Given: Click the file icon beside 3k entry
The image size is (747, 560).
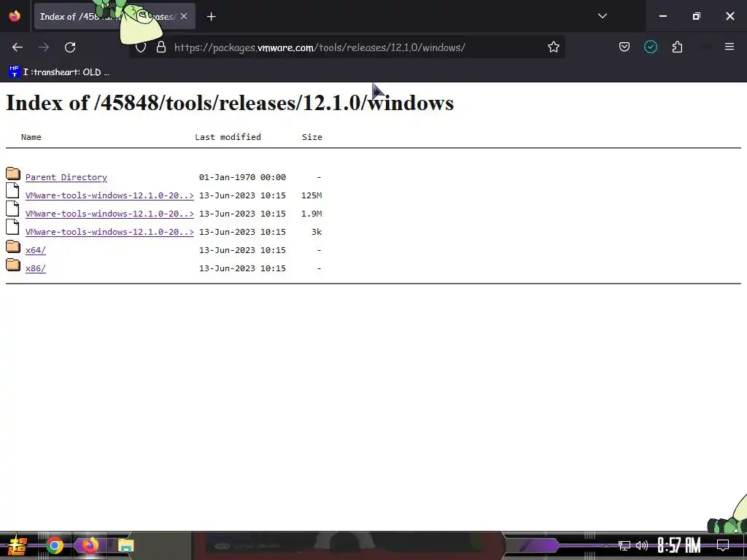Looking at the screenshot, I should (x=12, y=227).
